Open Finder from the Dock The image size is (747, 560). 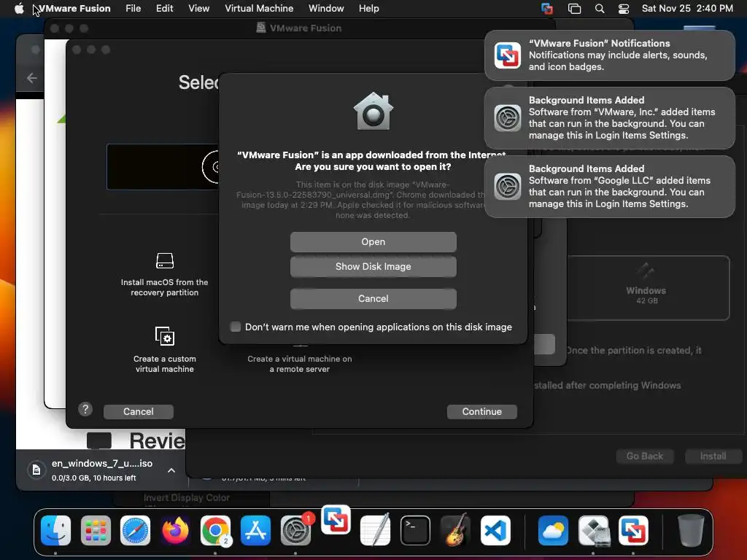coord(55,531)
